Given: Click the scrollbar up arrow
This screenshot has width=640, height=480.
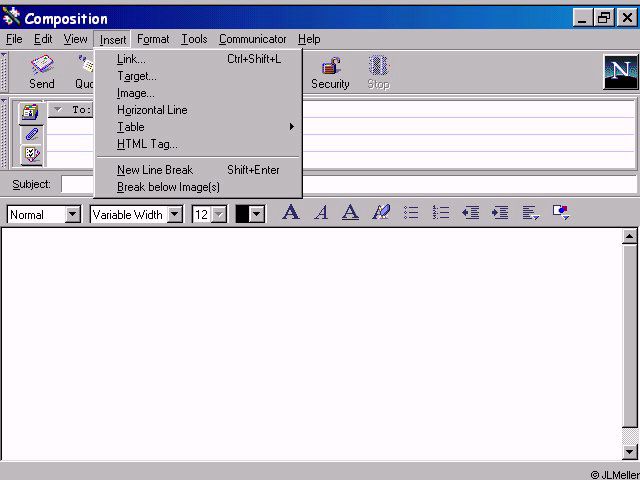Looking at the screenshot, I should pos(630,236).
